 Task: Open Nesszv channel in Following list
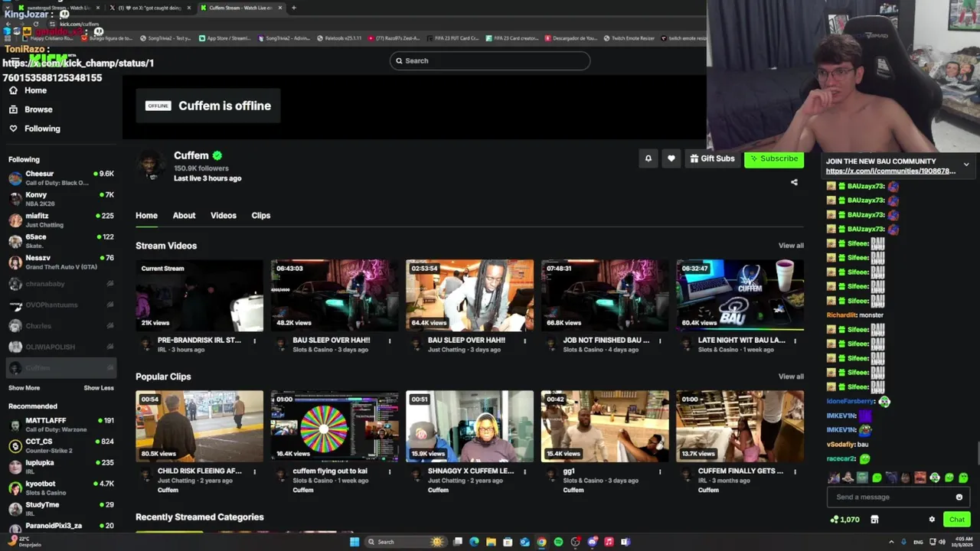pos(60,262)
